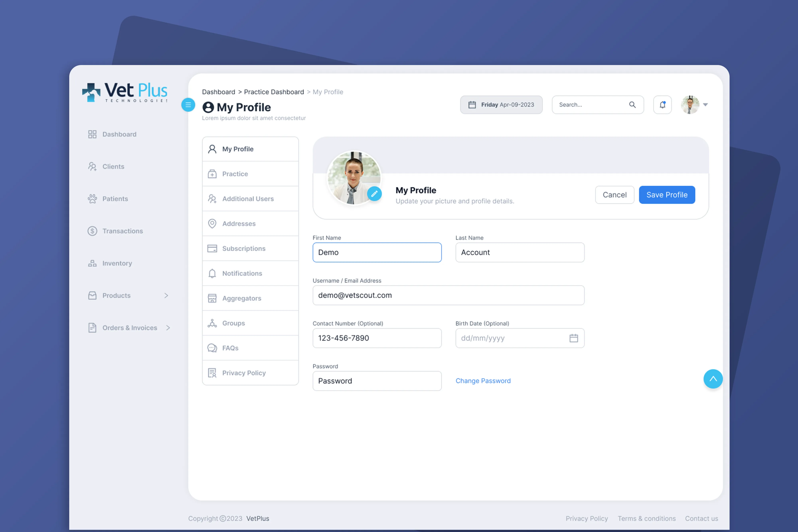Click Practice Dashboard in breadcrumb
This screenshot has width=798, height=532.
pos(274,92)
